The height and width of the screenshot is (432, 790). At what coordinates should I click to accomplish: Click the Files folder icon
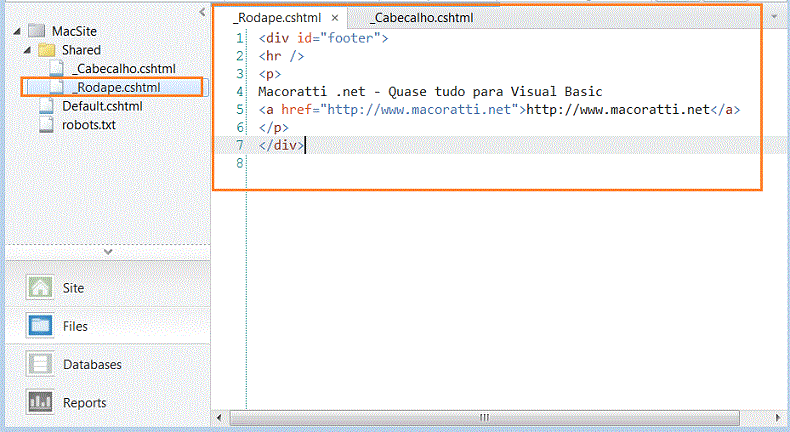click(40, 326)
